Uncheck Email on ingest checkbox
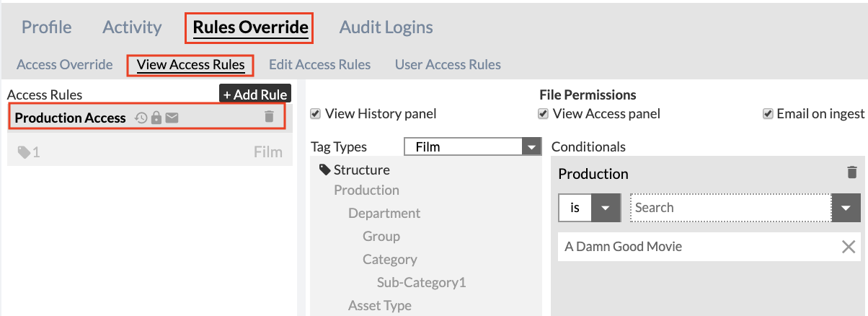This screenshot has height=316, width=868. click(768, 113)
